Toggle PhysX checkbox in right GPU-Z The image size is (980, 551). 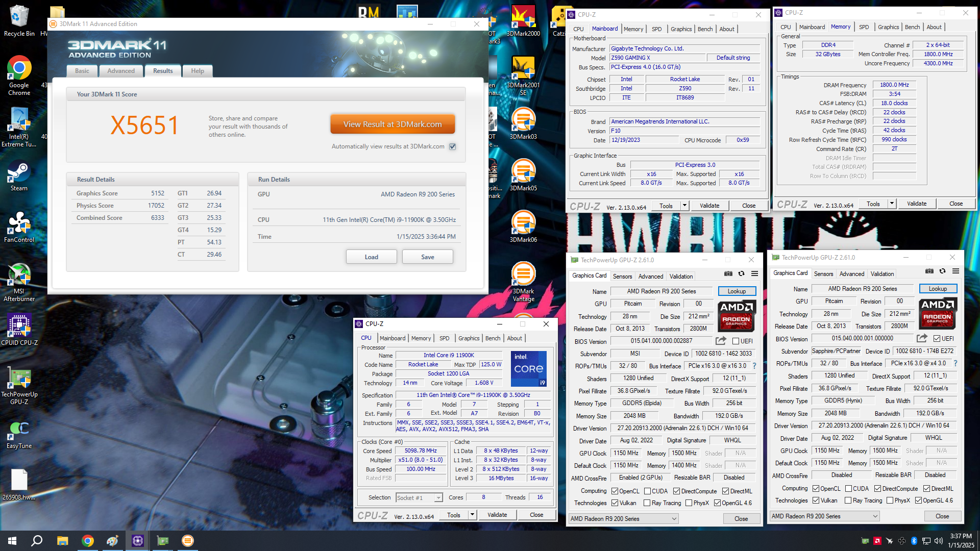tap(890, 500)
